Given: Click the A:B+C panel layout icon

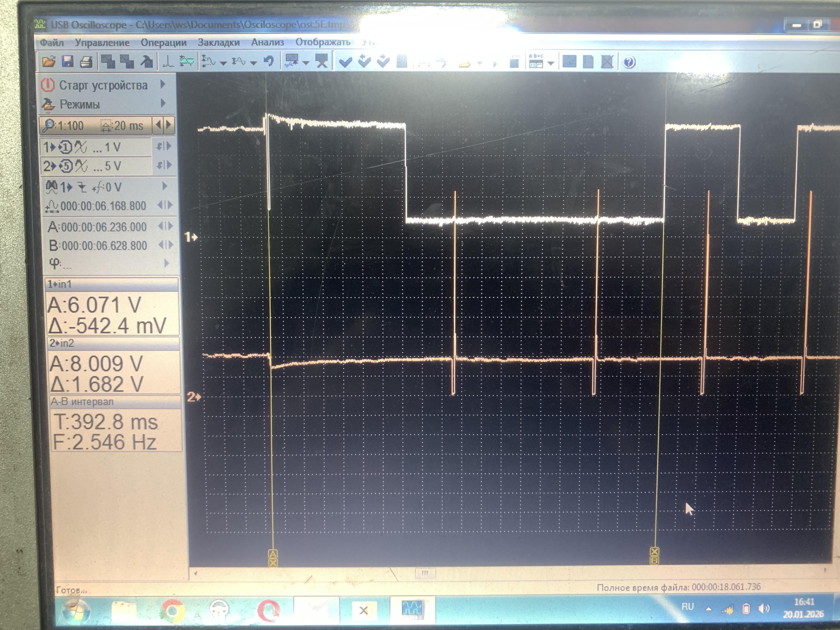Looking at the screenshot, I should 536,61.
